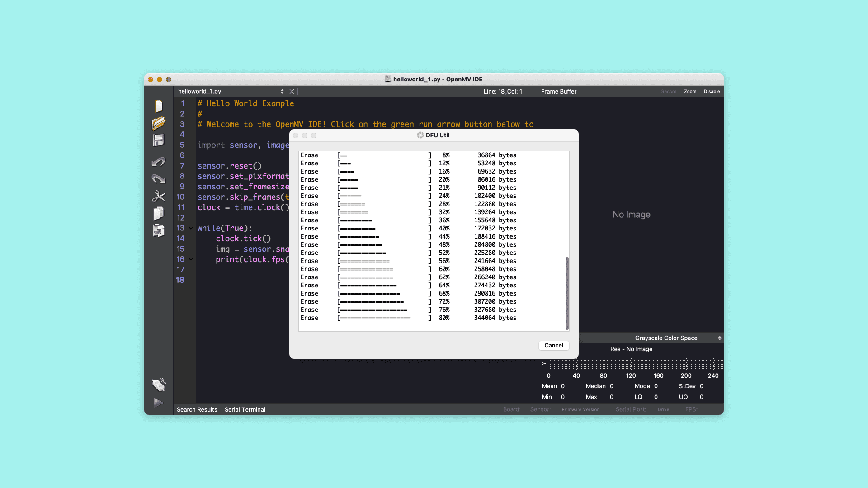The width and height of the screenshot is (868, 488).
Task: Click the Paste icon in the sidebar
Action: (158, 231)
